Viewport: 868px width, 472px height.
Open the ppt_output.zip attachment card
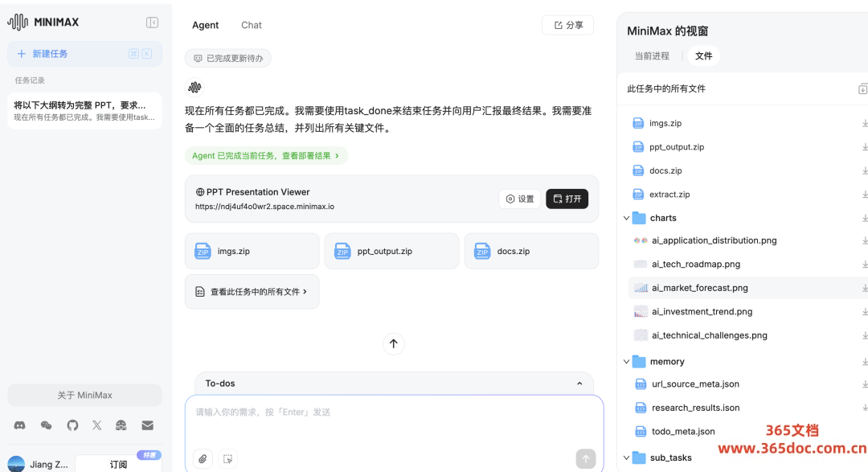[x=391, y=251]
